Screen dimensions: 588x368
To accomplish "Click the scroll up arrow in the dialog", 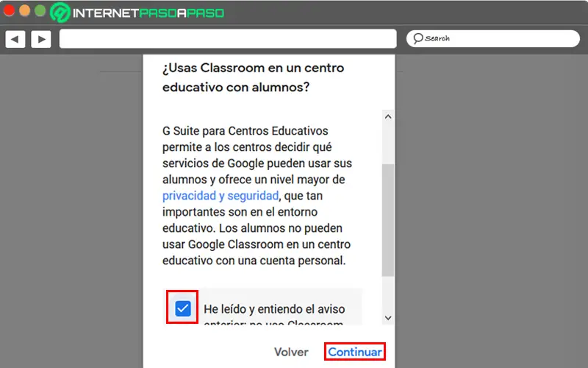I will point(388,117).
